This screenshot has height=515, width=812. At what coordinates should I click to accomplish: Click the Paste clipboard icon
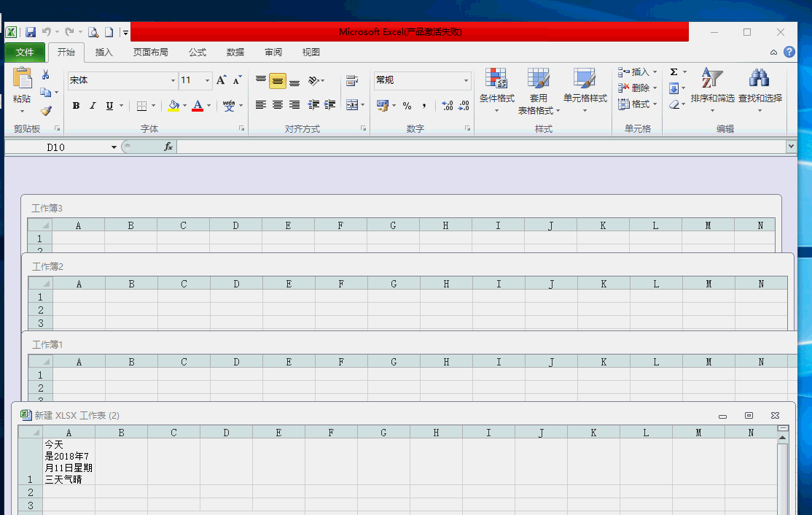point(23,78)
